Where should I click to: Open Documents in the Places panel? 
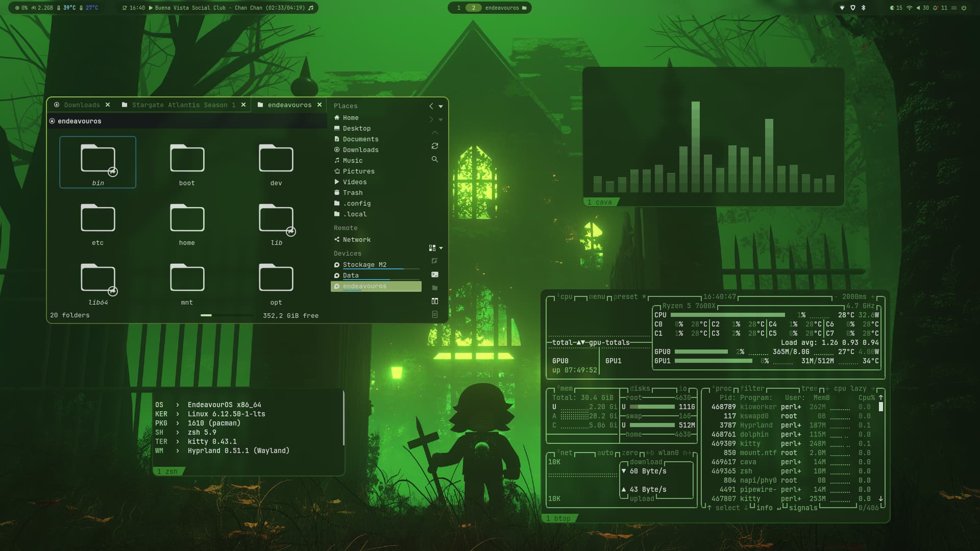[x=360, y=139]
